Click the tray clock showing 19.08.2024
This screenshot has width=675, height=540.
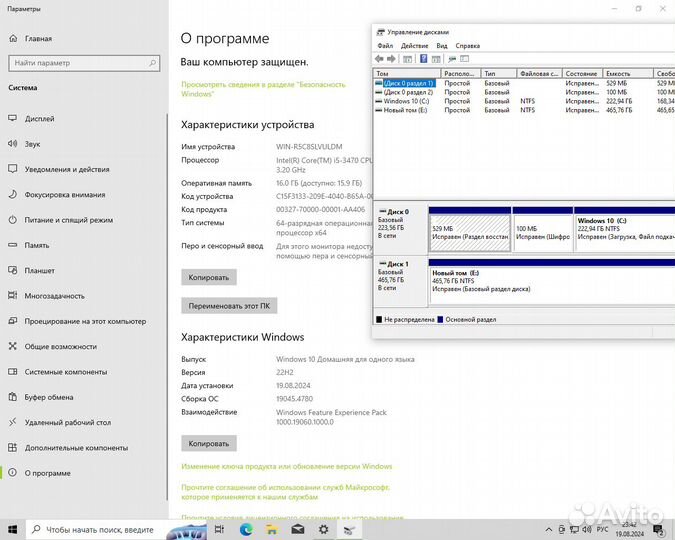629,530
